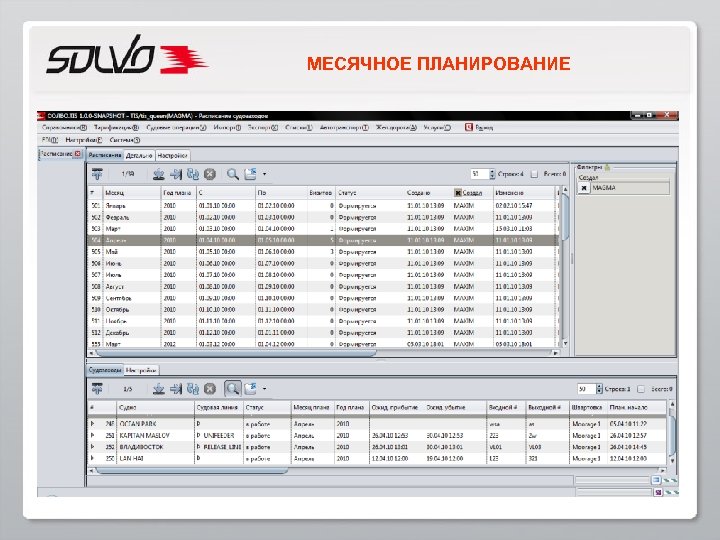Click the MAGMA filter value field
This screenshot has width=720, height=540.
coord(629,188)
